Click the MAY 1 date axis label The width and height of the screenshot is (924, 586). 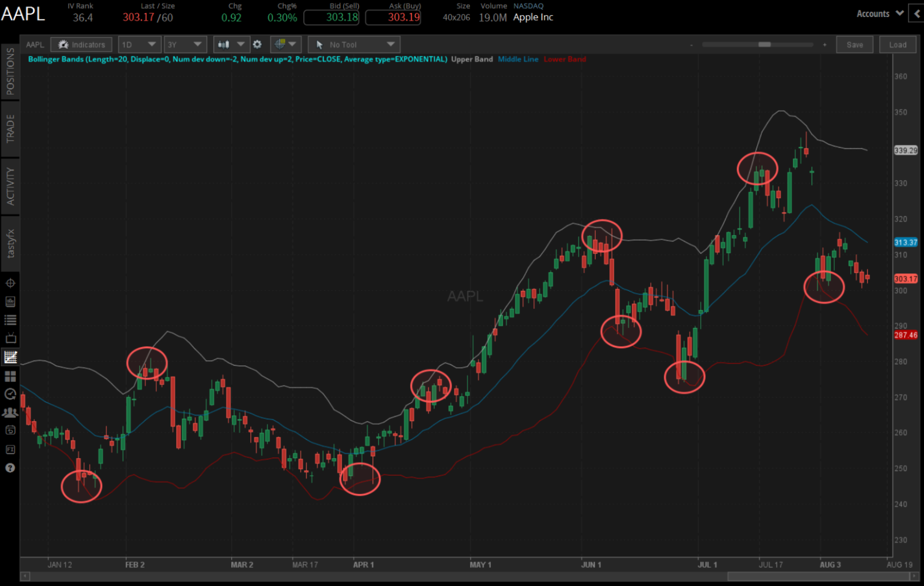click(481, 565)
